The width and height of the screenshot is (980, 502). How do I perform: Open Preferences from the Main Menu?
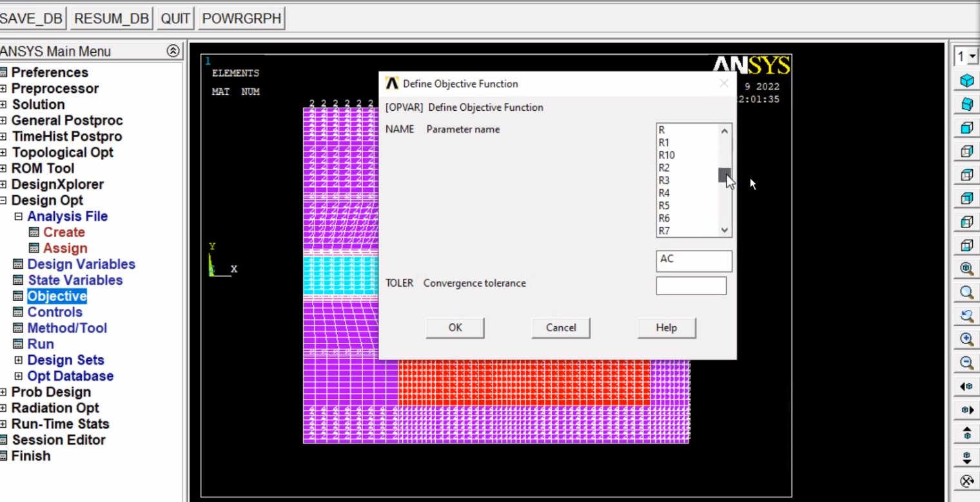click(x=50, y=72)
